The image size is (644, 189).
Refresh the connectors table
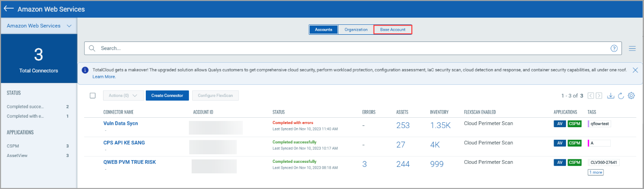(621, 96)
